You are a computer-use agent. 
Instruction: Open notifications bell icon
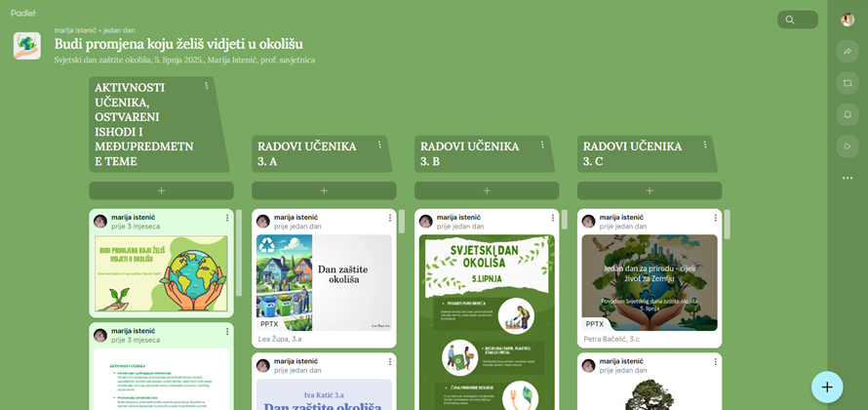(x=848, y=115)
